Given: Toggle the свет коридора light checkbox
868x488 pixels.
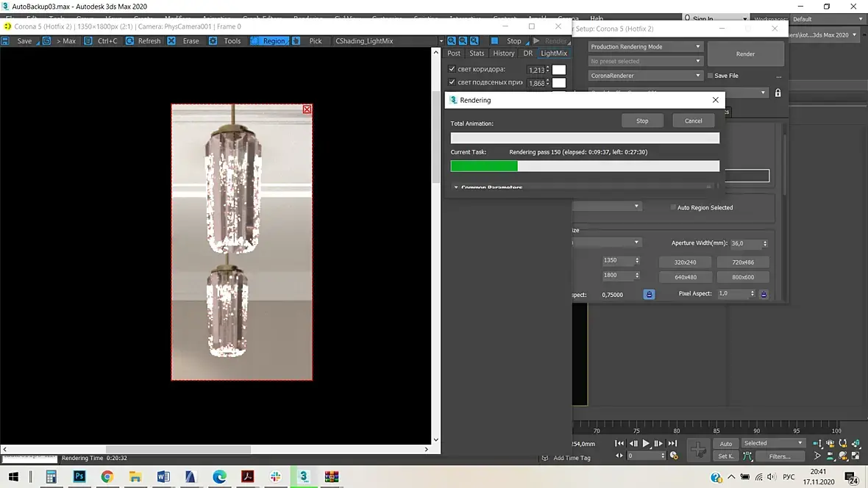Looking at the screenshot, I should pyautogui.click(x=452, y=69).
